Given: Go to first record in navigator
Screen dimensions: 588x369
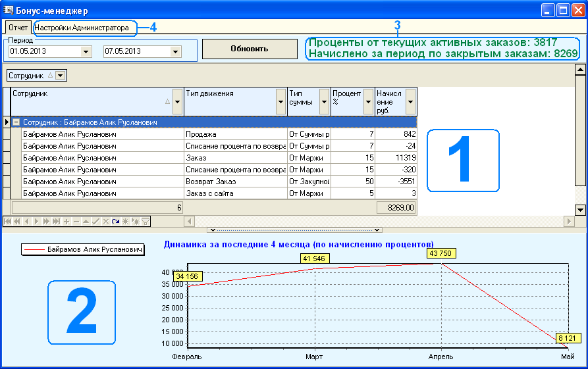Looking at the screenshot, I should coord(7,222).
